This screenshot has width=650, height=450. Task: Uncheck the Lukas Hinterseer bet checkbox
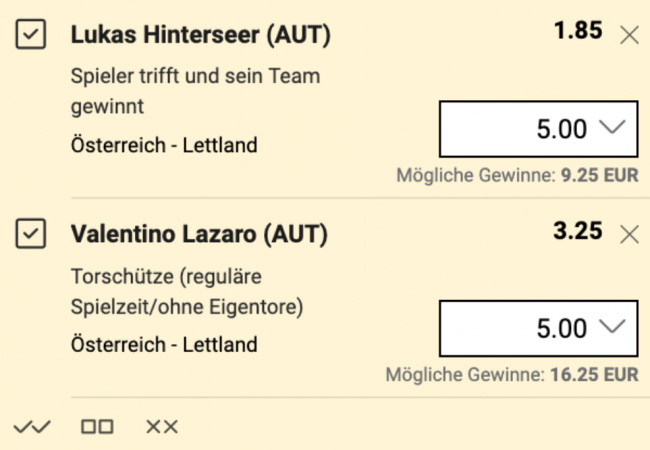[32, 36]
